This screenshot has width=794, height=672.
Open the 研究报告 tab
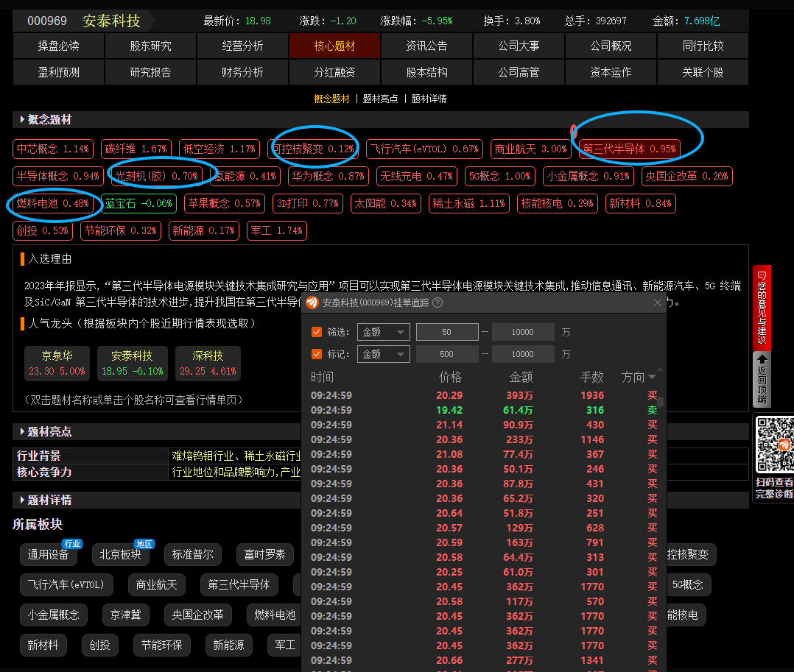150,72
